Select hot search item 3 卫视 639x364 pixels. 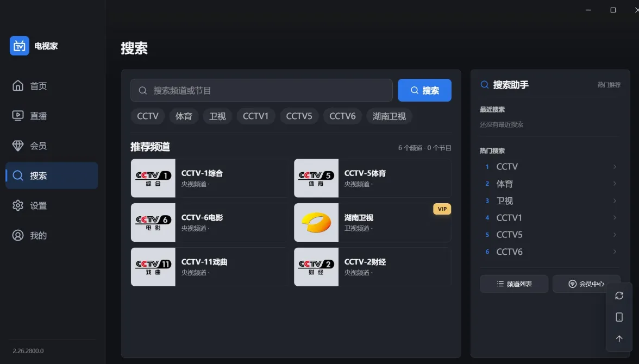tap(550, 200)
